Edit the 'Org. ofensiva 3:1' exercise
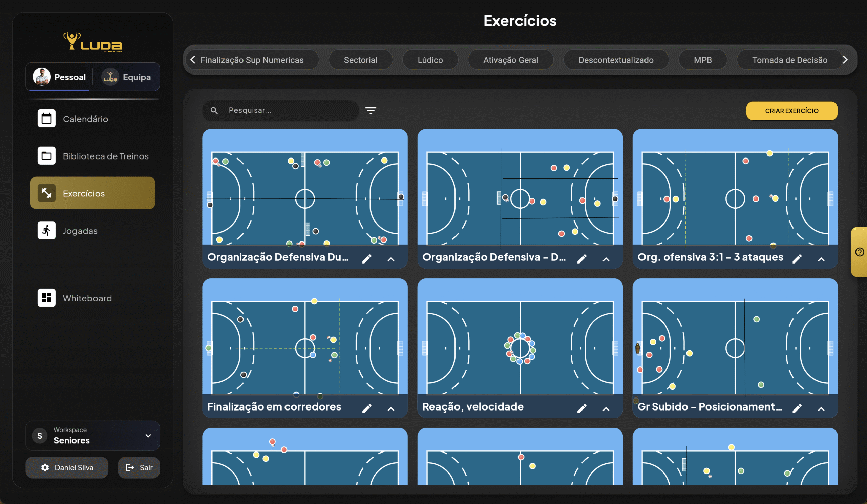Image resolution: width=867 pixels, height=504 pixels. (x=797, y=259)
